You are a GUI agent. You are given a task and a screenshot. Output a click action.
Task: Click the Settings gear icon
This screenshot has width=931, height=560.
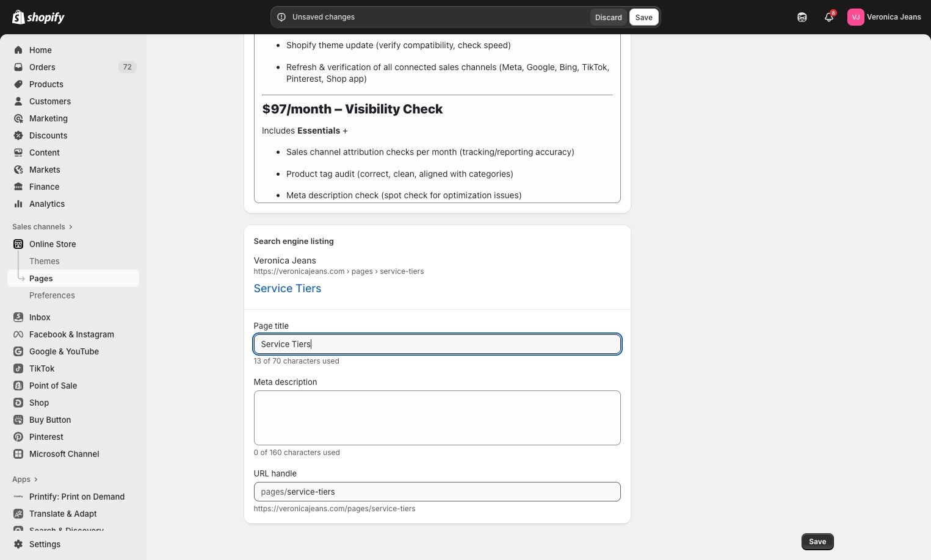pyautogui.click(x=18, y=544)
